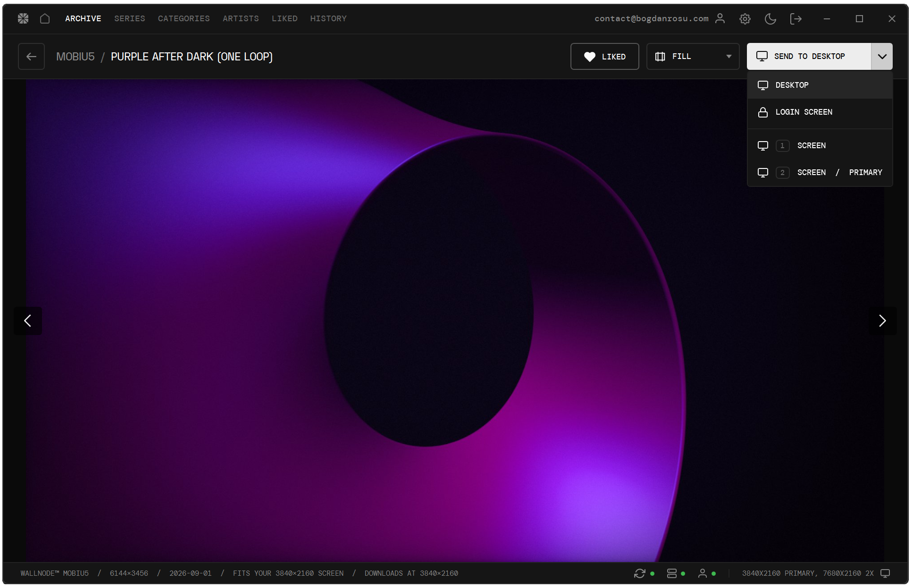
Task: Toggle the Liked heart button
Action: tap(605, 57)
